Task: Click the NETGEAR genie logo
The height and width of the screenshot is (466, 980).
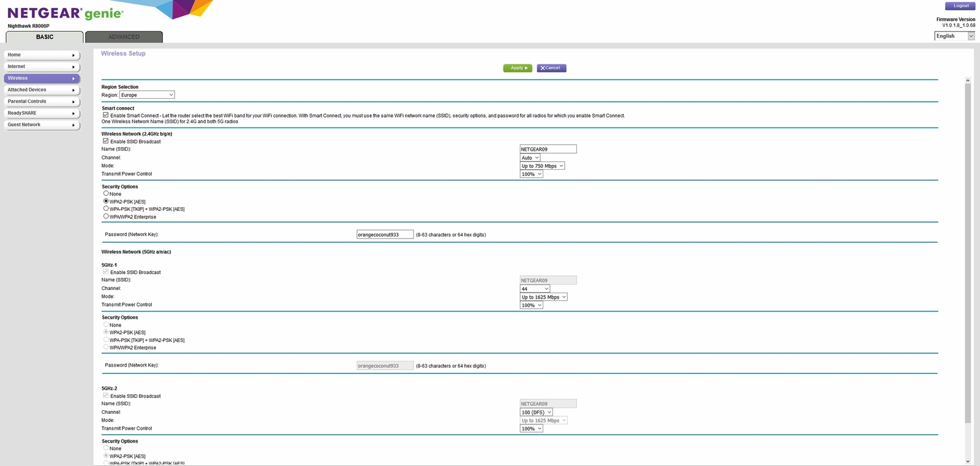Action: pyautogui.click(x=65, y=13)
